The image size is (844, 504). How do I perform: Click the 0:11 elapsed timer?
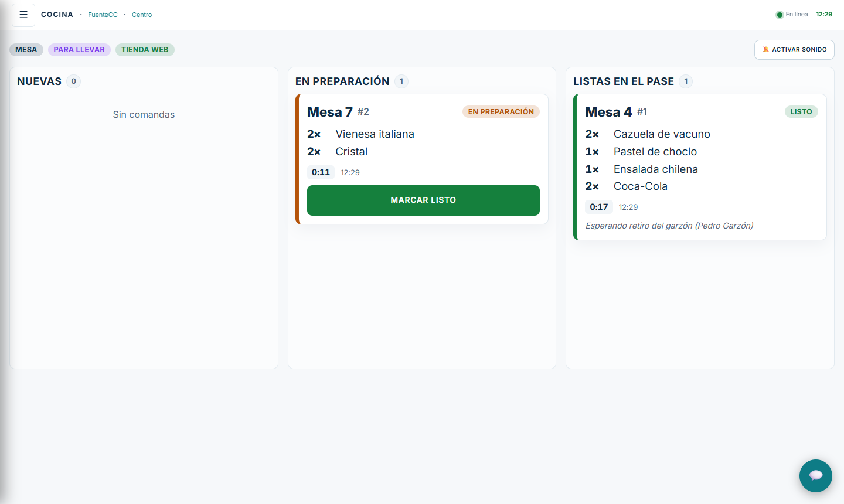(x=321, y=172)
